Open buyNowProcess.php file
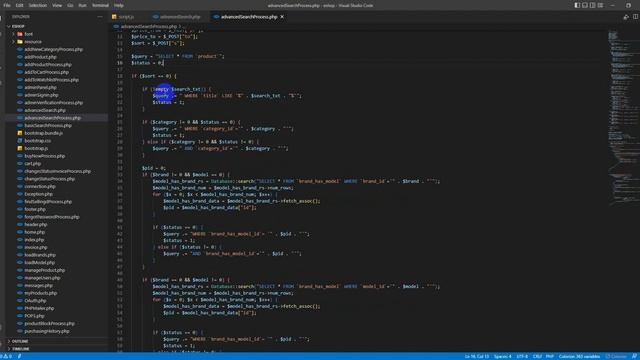The image size is (640, 360). click(44, 156)
